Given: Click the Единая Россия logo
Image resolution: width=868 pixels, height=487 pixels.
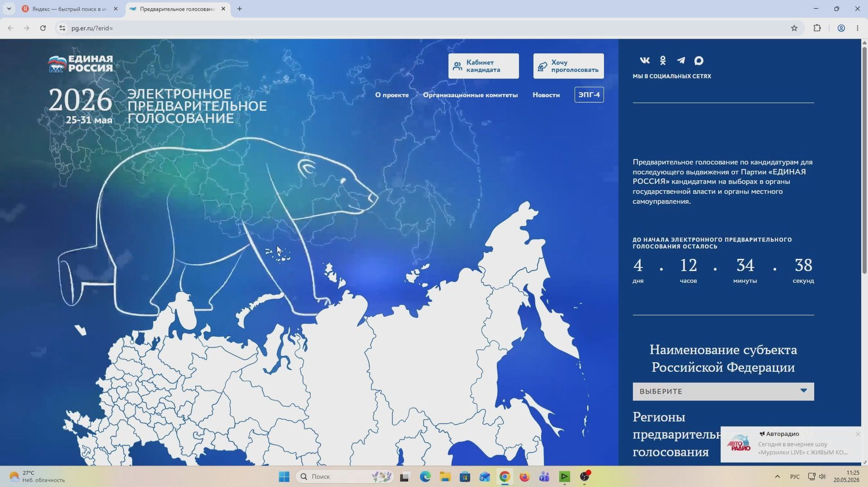Looking at the screenshot, I should pyautogui.click(x=80, y=64).
